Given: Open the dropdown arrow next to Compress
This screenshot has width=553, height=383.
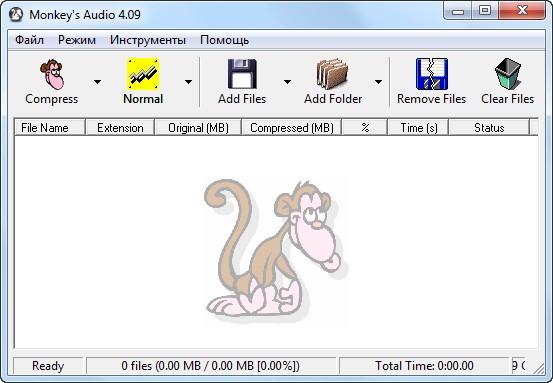Looking at the screenshot, I should 97,82.
